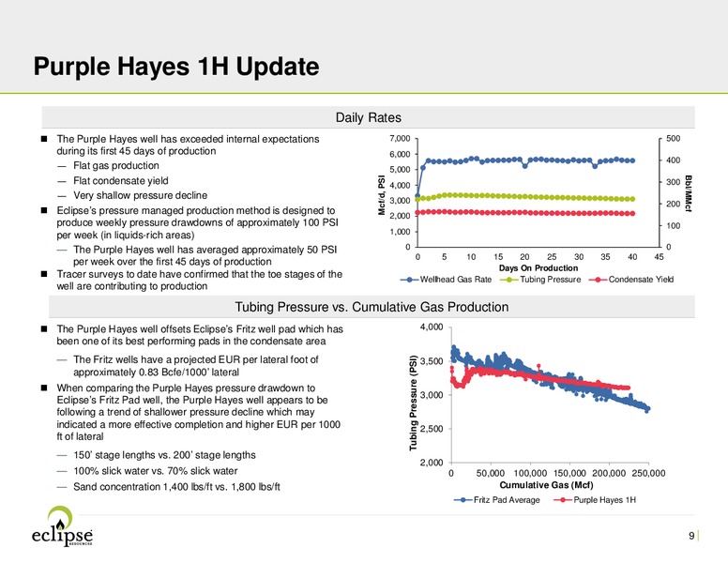Click the Purple Hayes 1H legend entry
Image resolution: width=728 pixels, height=563 pixels.
595,500
